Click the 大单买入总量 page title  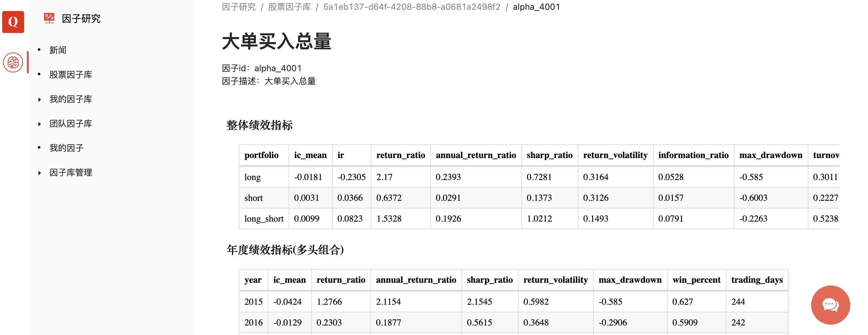pos(277,42)
